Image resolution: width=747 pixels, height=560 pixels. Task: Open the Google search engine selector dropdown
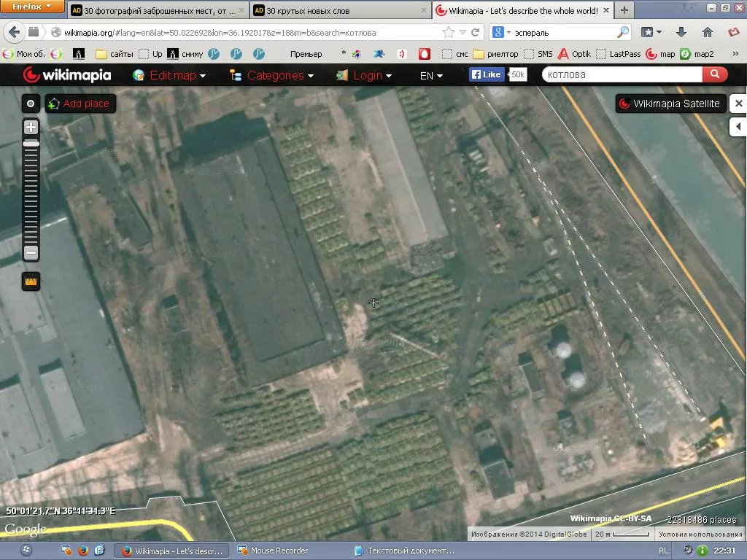500,32
